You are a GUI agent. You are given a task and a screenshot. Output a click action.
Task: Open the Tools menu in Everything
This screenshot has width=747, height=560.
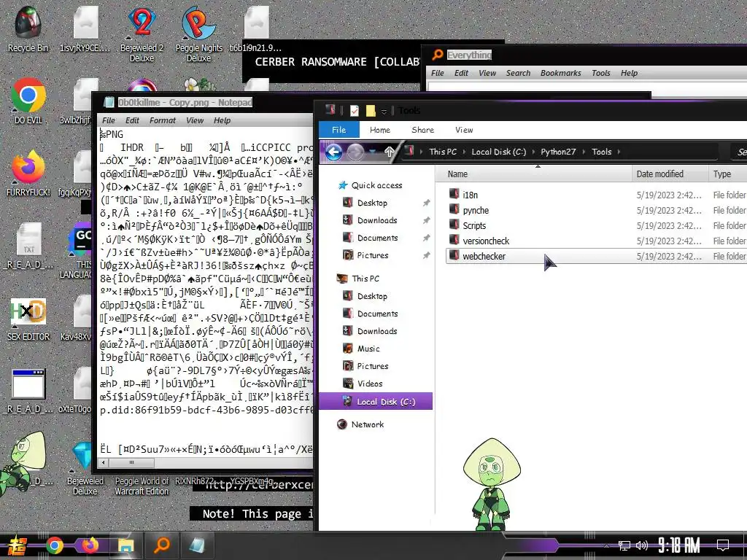(x=601, y=73)
